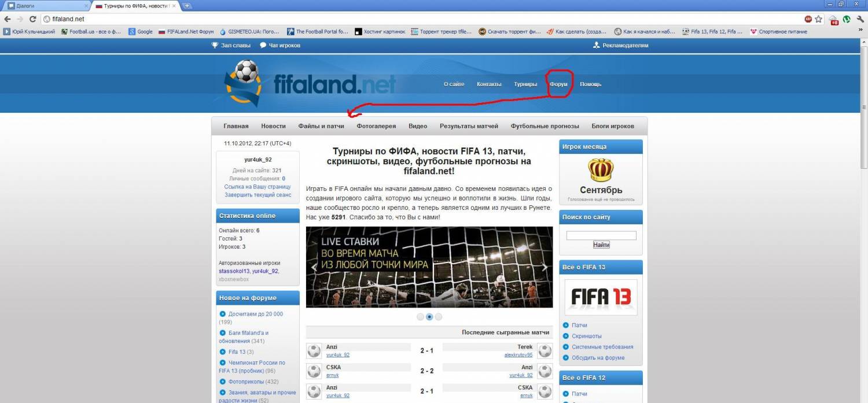Reload the page with the refresh icon

point(32,19)
